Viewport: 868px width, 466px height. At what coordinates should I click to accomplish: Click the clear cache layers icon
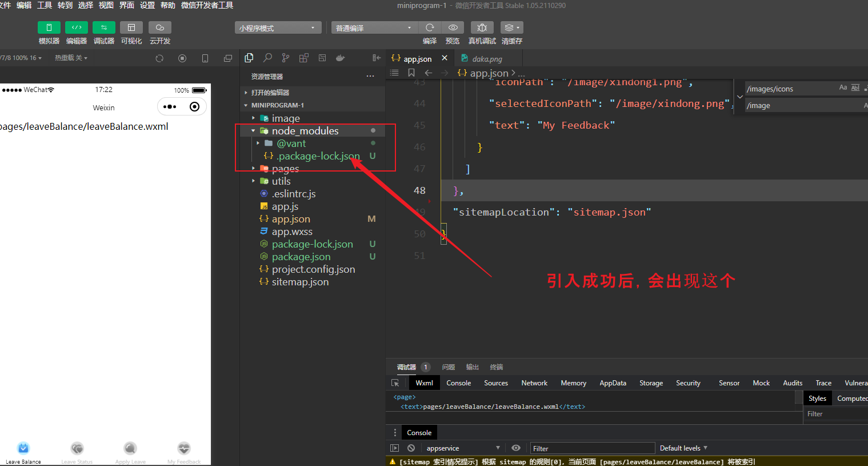click(x=512, y=27)
